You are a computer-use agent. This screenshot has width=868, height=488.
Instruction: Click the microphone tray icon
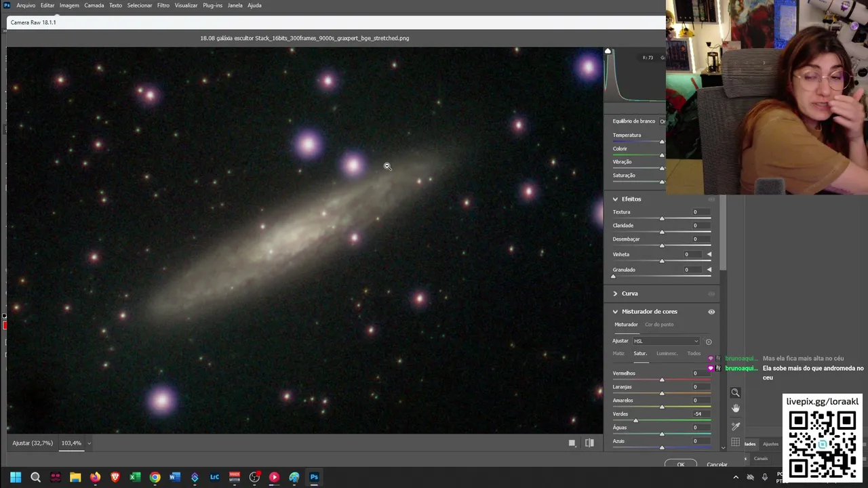coord(765,477)
